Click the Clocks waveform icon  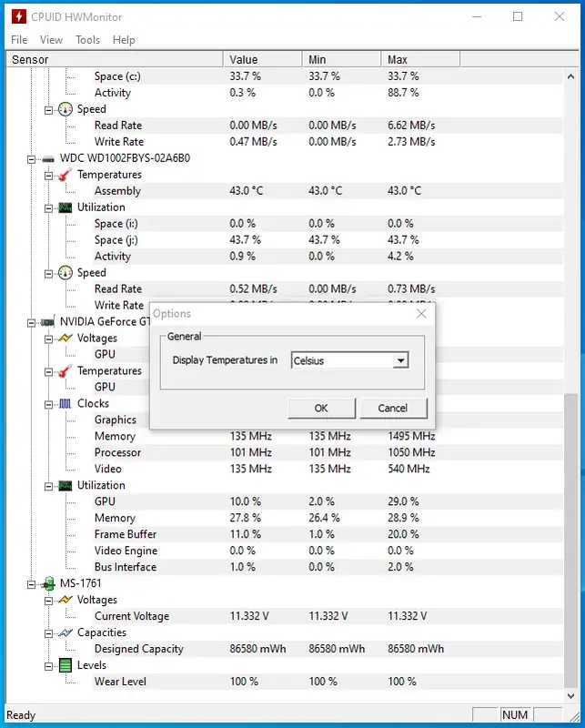[x=66, y=404]
